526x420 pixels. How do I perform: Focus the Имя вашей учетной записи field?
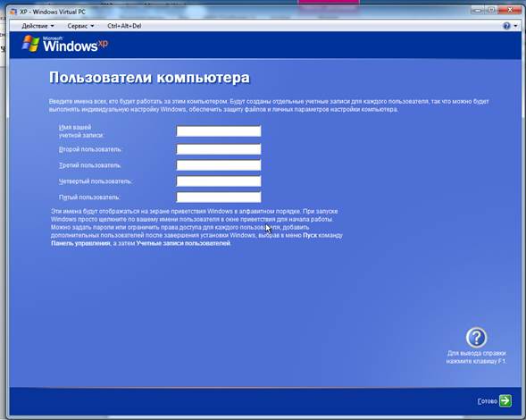[219, 131]
